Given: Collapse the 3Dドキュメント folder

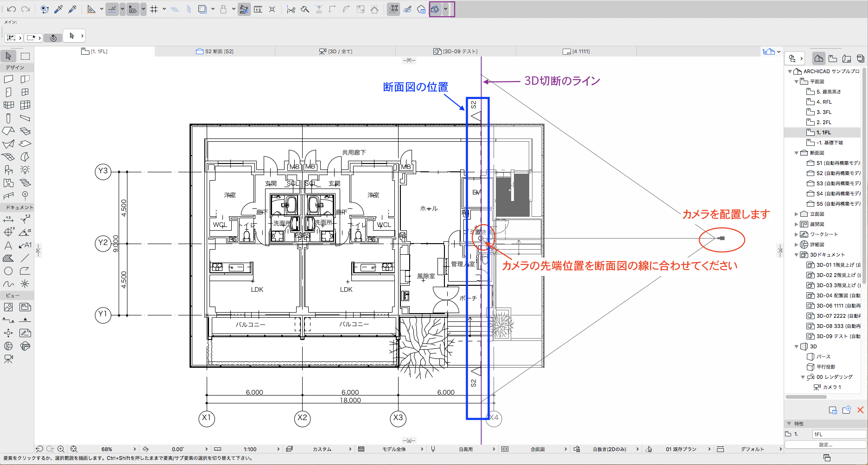Looking at the screenshot, I should click(x=796, y=255).
